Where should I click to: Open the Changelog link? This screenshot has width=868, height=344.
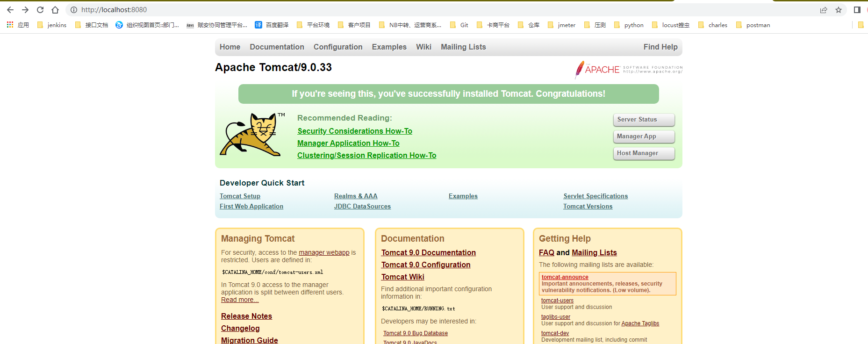[x=240, y=328]
